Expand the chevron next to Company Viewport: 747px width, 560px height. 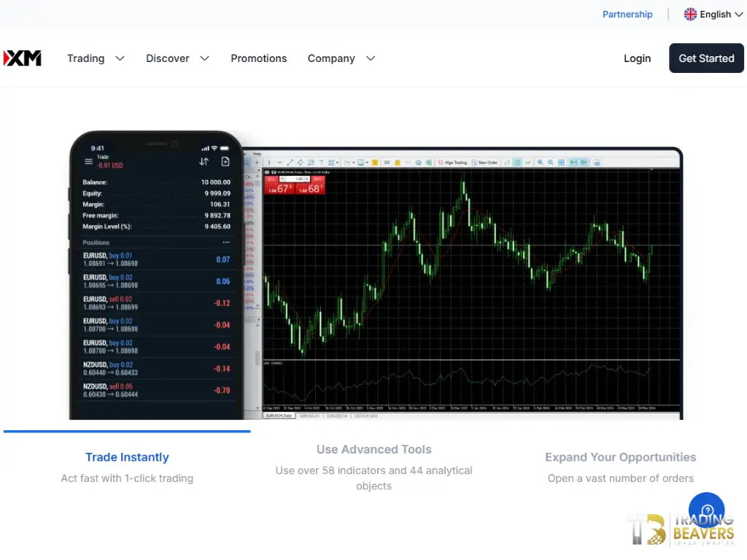click(x=371, y=58)
